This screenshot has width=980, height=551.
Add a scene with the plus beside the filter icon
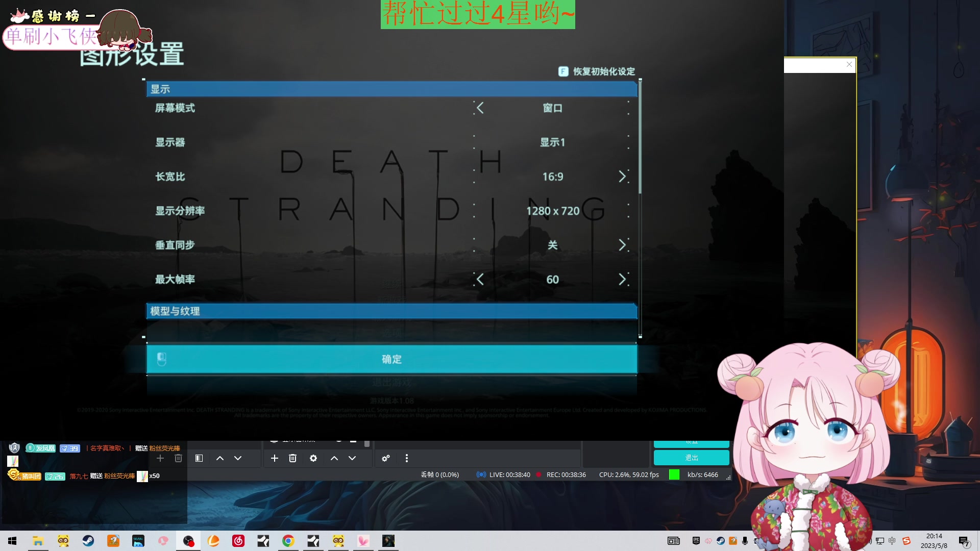coord(160,458)
